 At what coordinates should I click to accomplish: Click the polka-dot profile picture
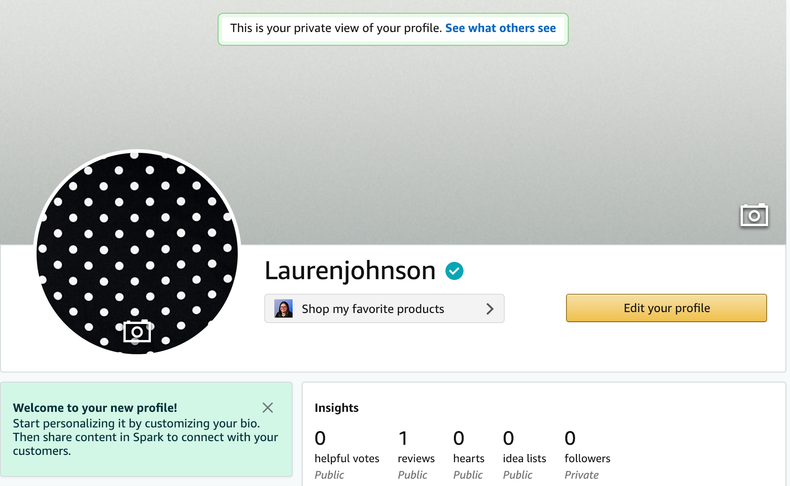[x=137, y=250]
